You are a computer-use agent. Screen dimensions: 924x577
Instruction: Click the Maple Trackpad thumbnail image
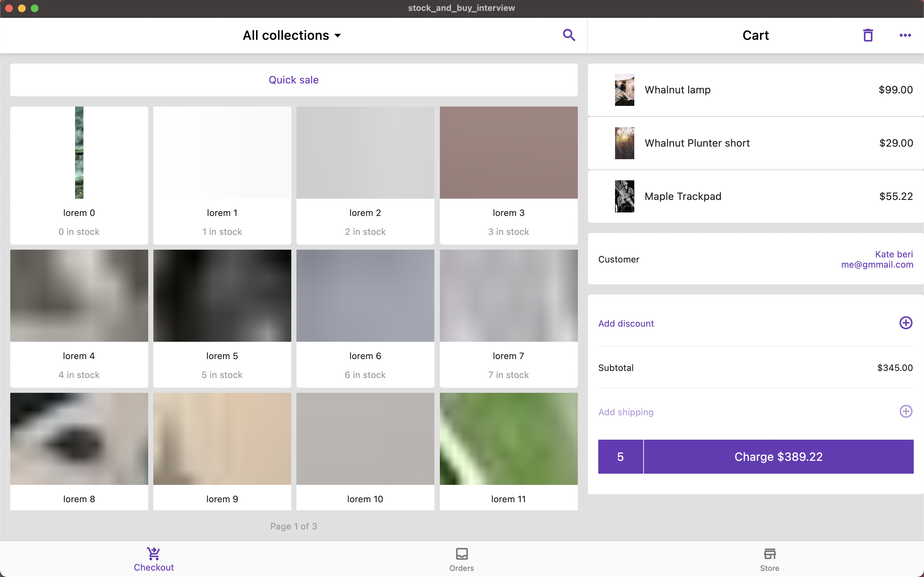click(x=625, y=196)
